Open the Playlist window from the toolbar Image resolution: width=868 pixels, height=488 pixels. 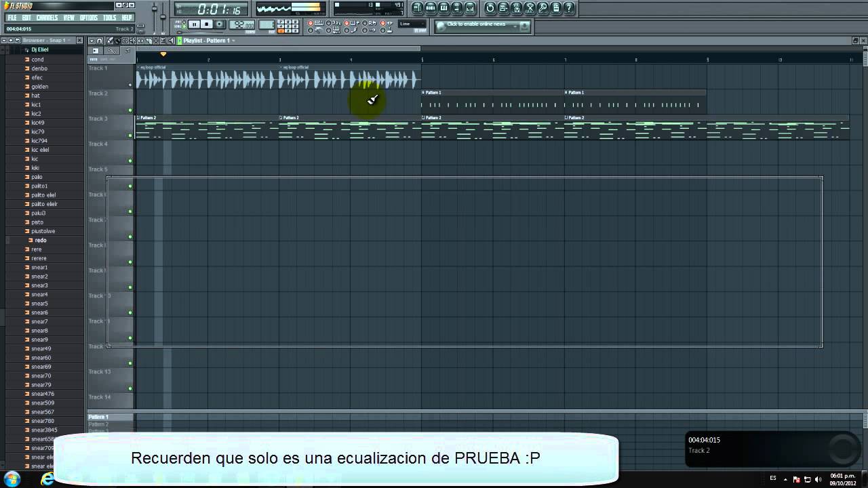(x=418, y=8)
